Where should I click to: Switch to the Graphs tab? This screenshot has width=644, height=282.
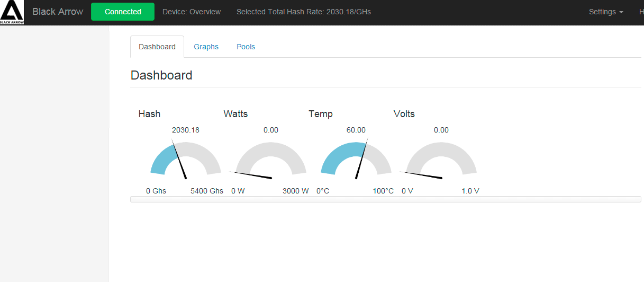(206, 47)
